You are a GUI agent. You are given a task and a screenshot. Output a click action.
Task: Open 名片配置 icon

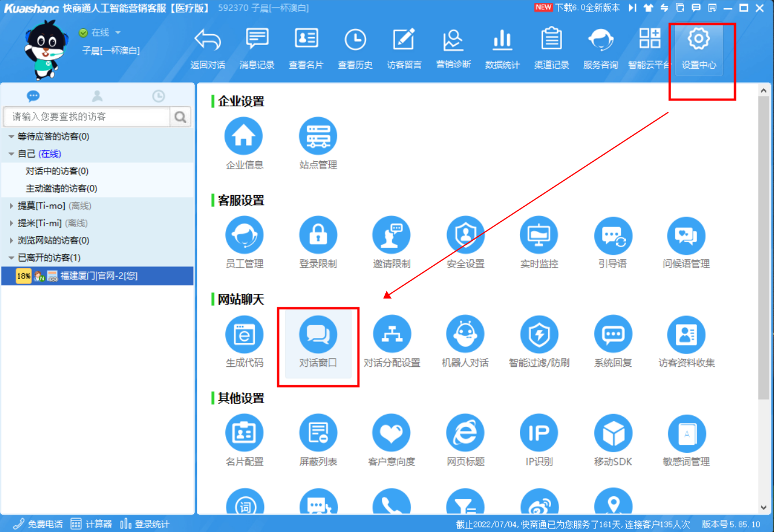(x=244, y=433)
